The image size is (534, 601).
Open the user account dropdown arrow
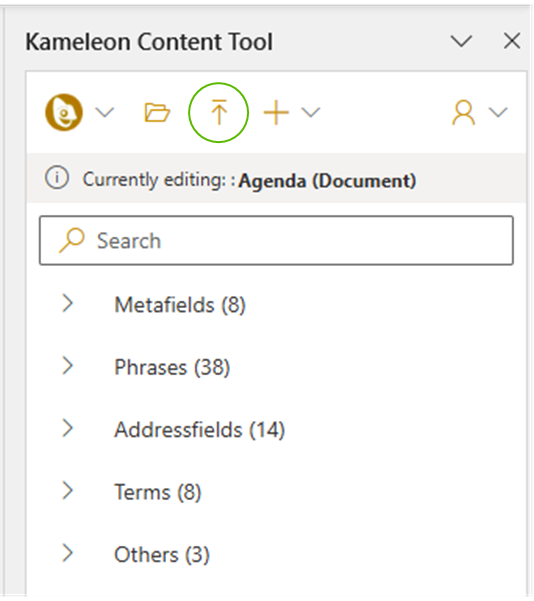498,113
